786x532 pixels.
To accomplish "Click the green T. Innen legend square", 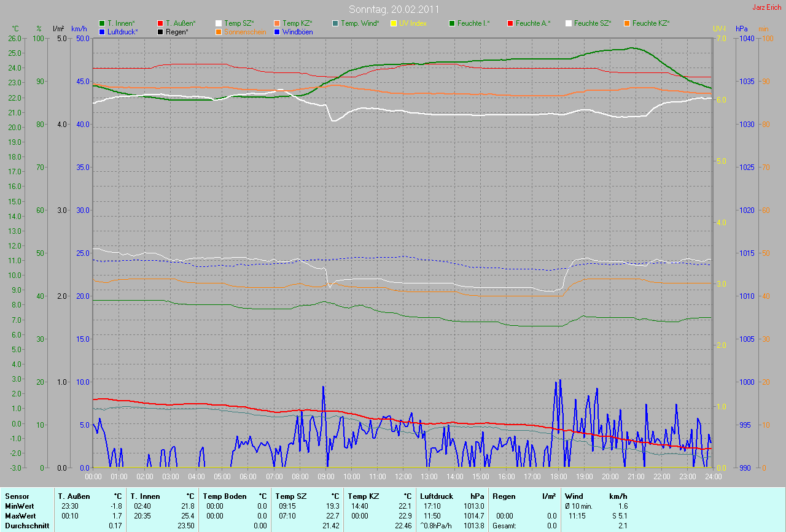I will point(102,23).
